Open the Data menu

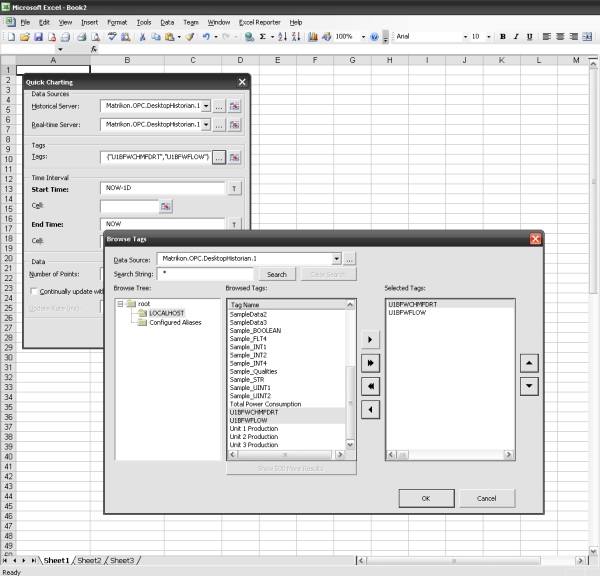[x=167, y=23]
